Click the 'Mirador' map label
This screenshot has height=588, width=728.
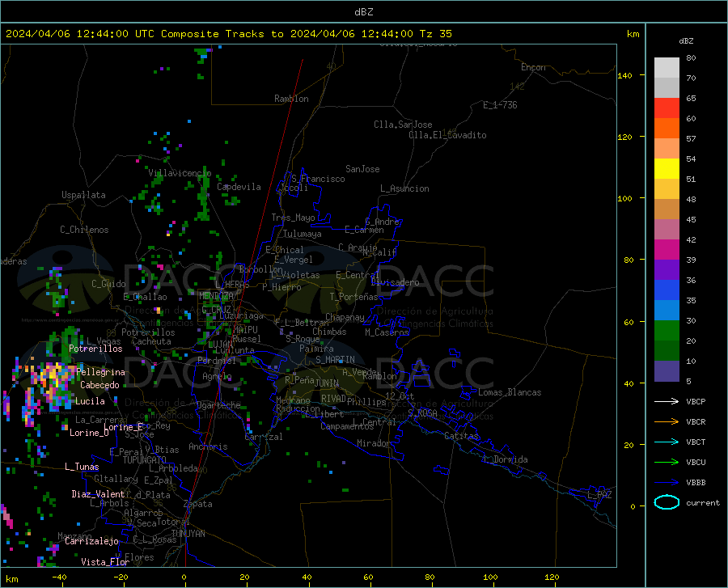[x=374, y=443]
